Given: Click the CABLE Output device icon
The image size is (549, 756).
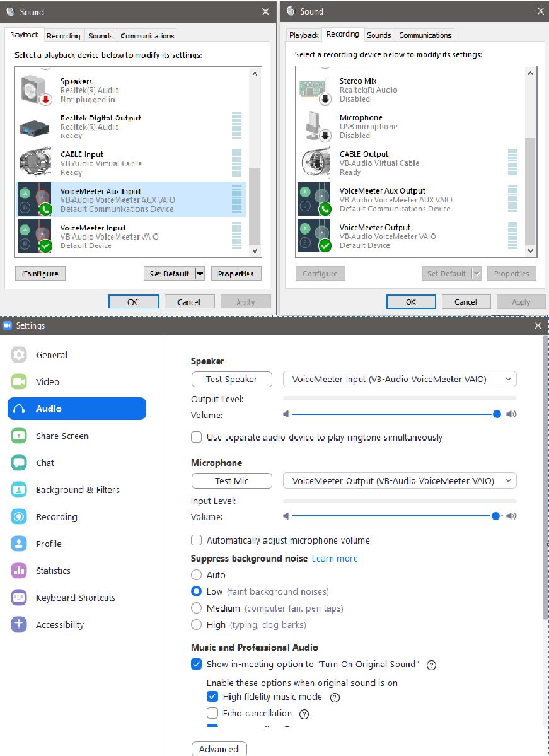Looking at the screenshot, I should click(x=315, y=163).
